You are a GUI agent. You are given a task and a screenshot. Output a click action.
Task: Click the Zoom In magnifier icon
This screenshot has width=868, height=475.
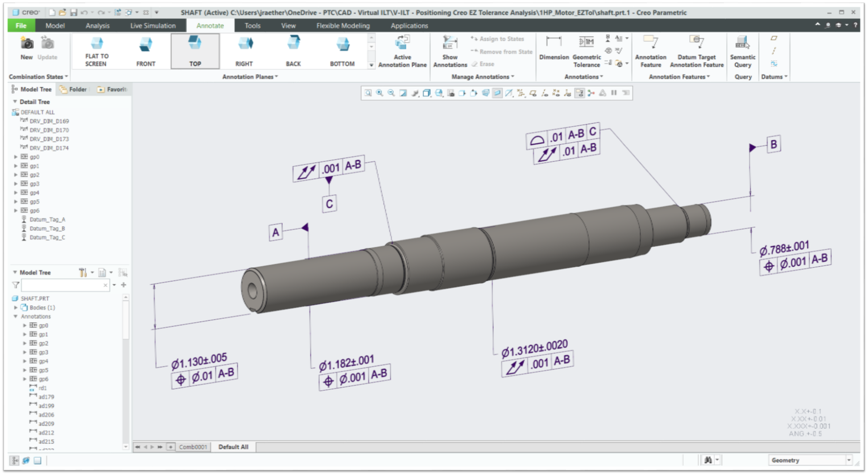pos(380,93)
